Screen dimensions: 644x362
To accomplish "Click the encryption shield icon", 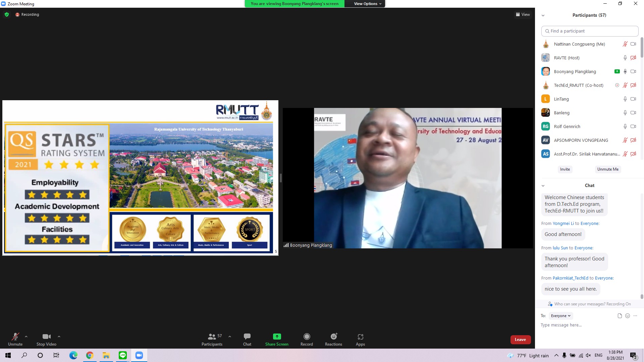I will pyautogui.click(x=7, y=14).
